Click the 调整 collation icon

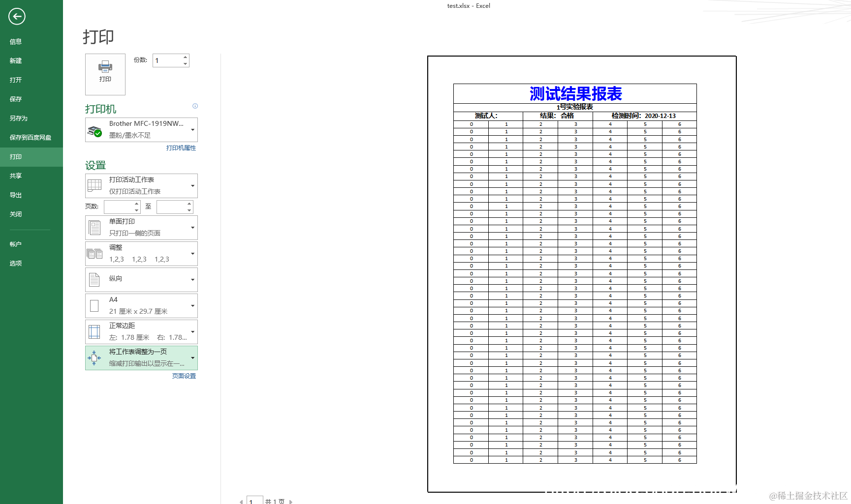click(94, 252)
